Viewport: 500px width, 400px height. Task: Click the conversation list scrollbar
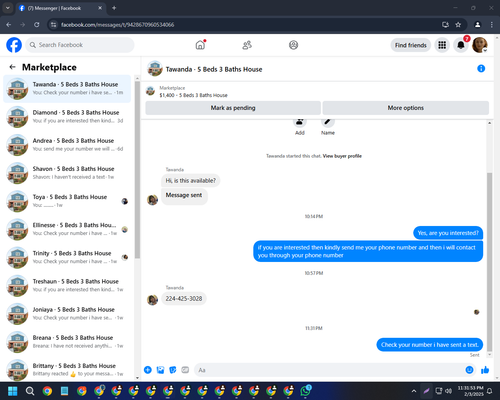(x=137, y=169)
